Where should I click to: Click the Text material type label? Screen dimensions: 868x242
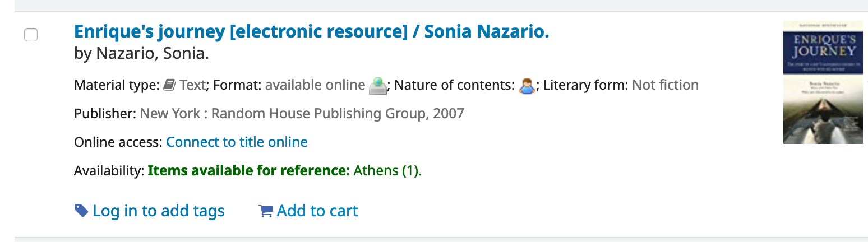tap(192, 85)
